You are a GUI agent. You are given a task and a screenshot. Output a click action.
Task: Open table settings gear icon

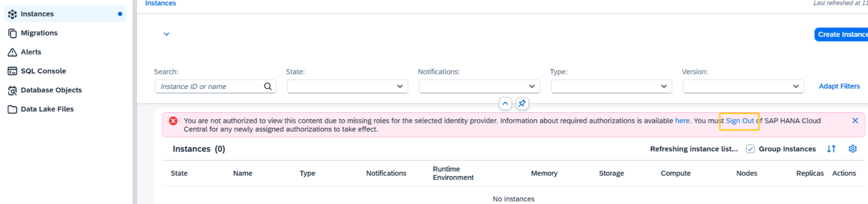(853, 149)
